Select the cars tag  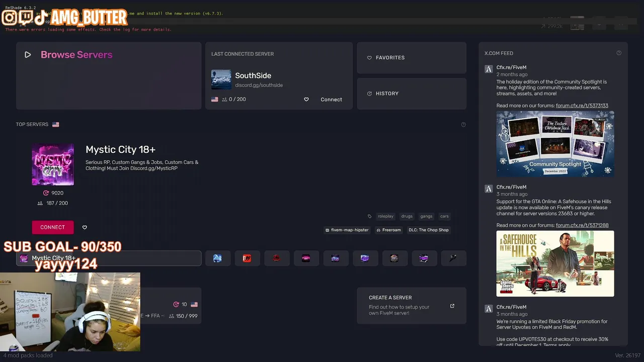point(445,216)
